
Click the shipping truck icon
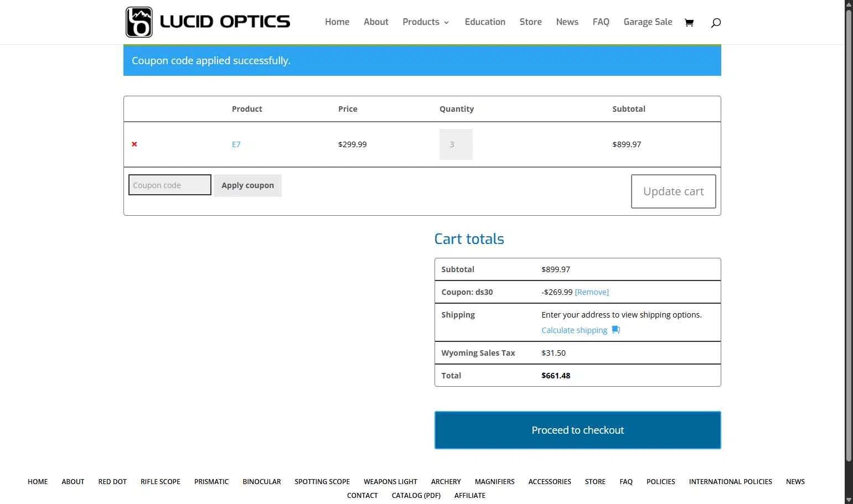click(x=616, y=330)
